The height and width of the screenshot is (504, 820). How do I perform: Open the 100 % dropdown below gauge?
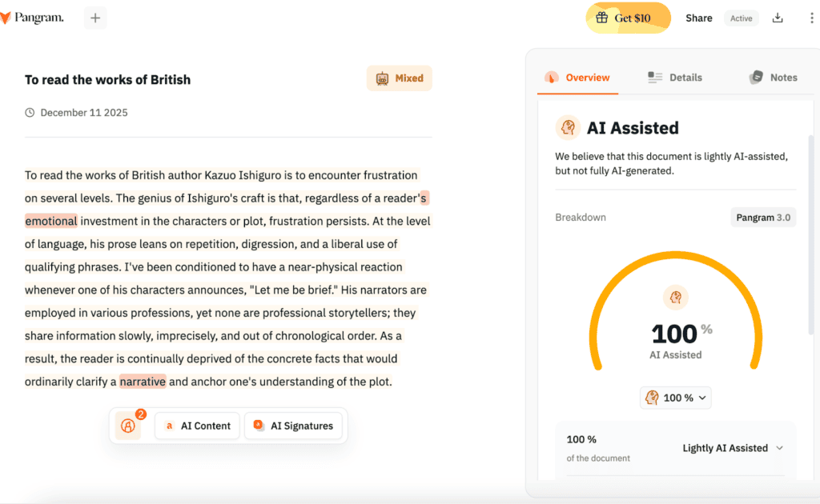coord(676,398)
